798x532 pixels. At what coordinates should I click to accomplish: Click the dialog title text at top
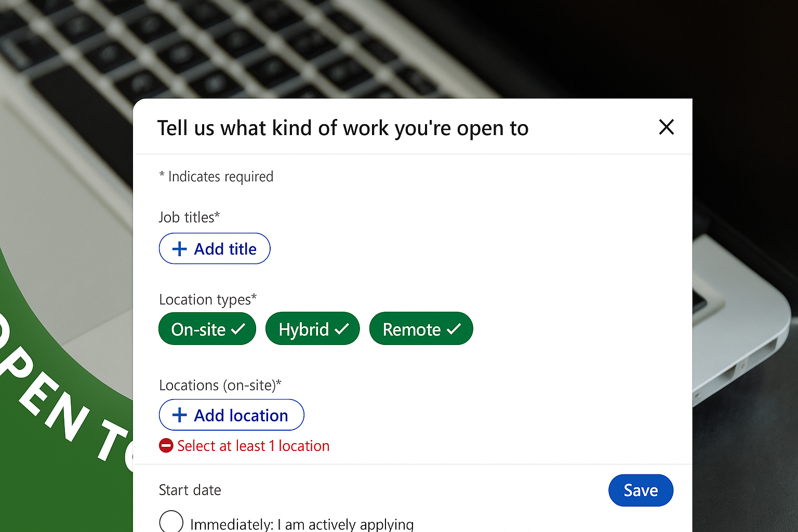click(343, 128)
